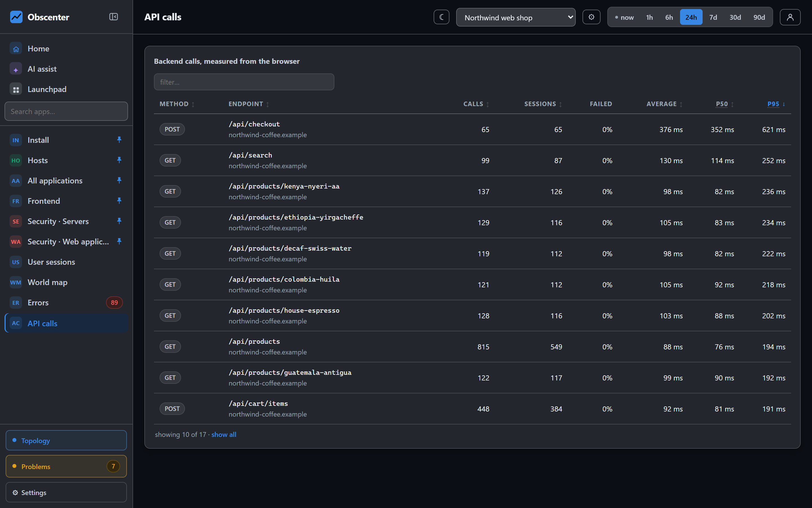Sort table by Calls column

click(476, 104)
